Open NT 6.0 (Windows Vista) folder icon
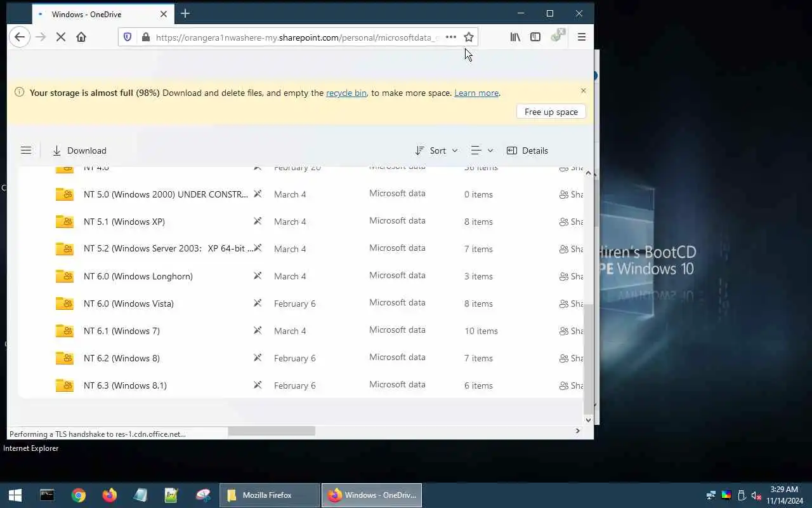Screen dimensions: 812x508 point(64,304)
